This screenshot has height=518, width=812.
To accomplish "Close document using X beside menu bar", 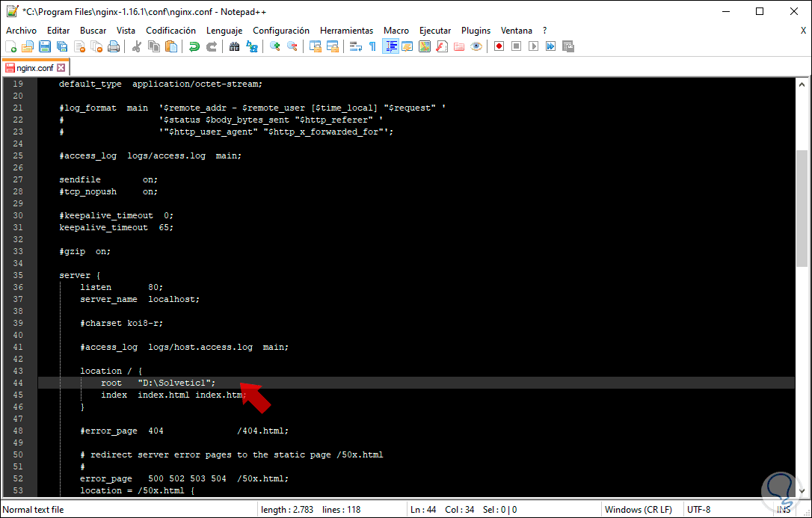I will [803, 31].
